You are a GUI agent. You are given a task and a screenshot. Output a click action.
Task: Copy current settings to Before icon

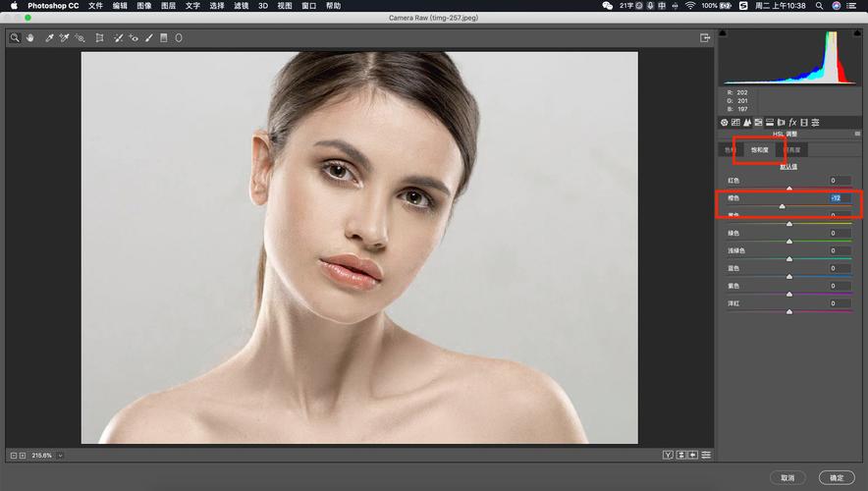[x=693, y=455]
